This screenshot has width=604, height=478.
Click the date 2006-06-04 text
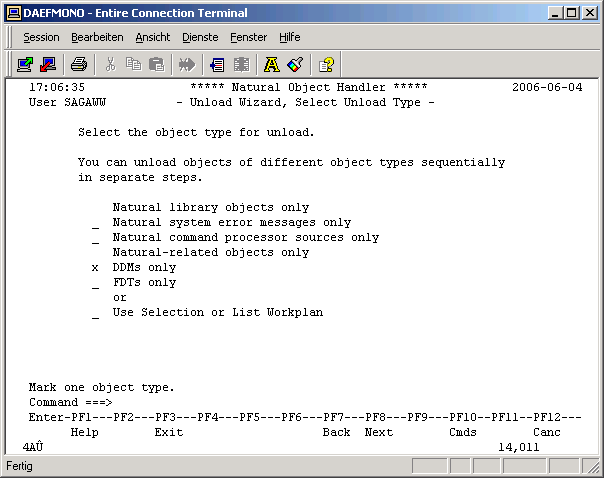pyautogui.click(x=547, y=87)
